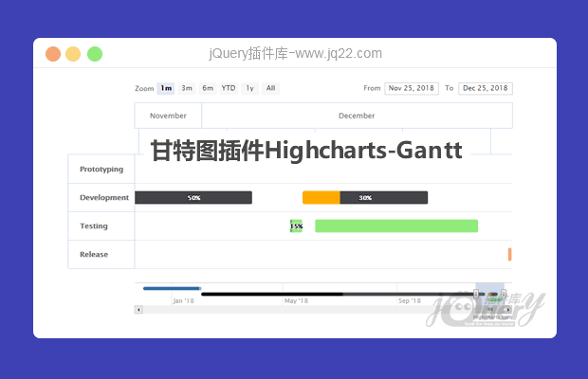Switch zoom range to 1y
This screenshot has height=379, width=588.
(x=249, y=88)
